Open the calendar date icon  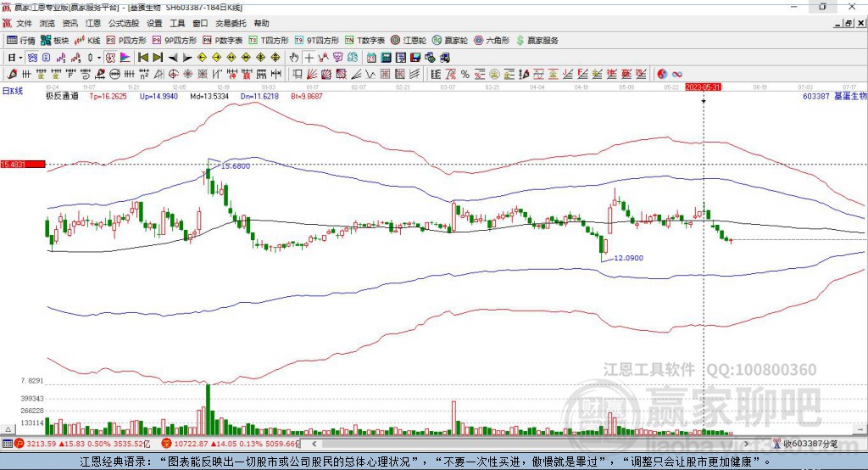[371, 58]
